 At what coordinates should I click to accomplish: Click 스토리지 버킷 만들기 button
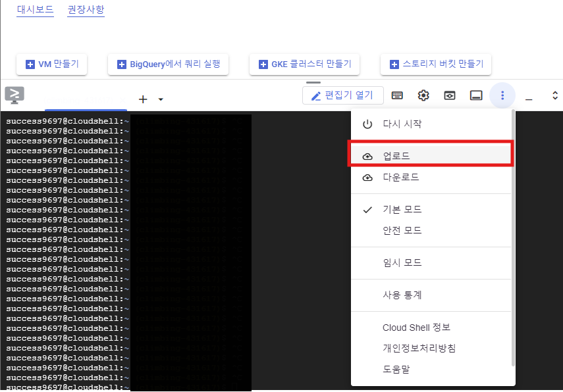click(436, 64)
